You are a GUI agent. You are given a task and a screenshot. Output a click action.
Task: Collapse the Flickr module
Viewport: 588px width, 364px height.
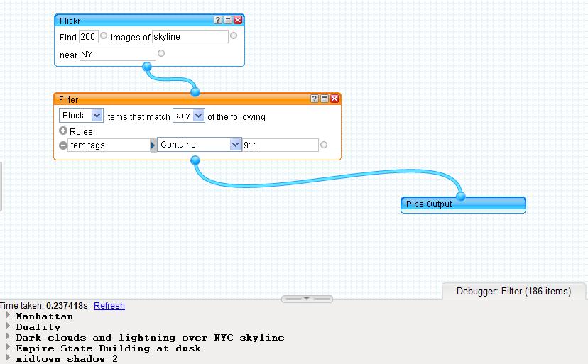click(228, 21)
